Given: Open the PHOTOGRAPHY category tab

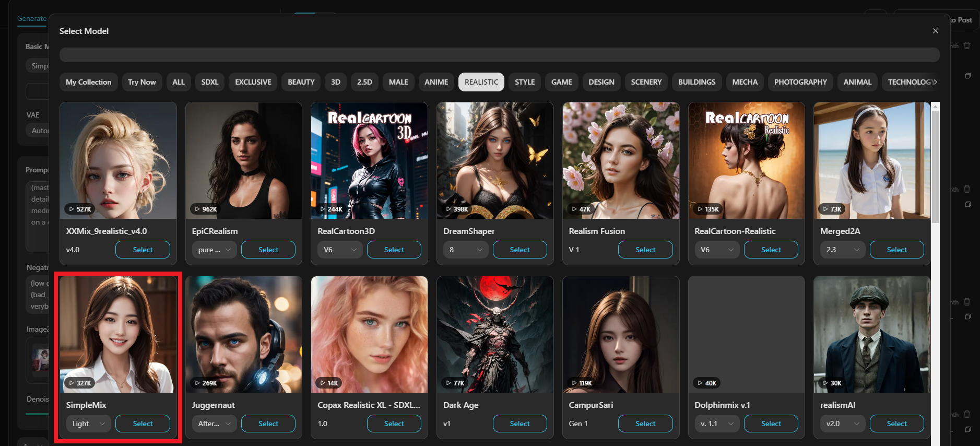Looking at the screenshot, I should tap(800, 82).
